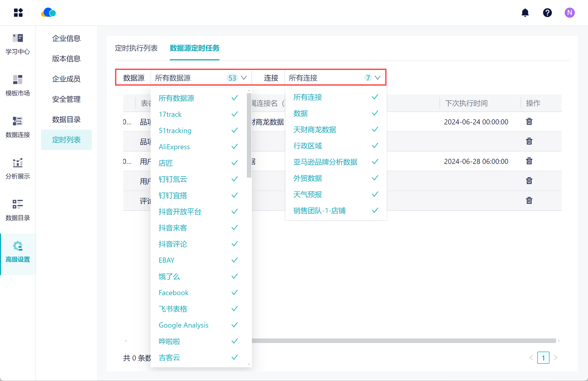Click the help question mark icon

click(547, 13)
